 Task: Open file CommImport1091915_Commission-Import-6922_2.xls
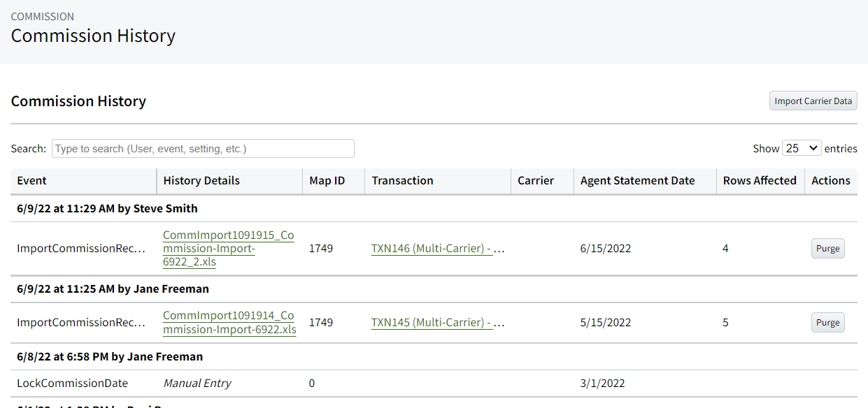point(228,248)
